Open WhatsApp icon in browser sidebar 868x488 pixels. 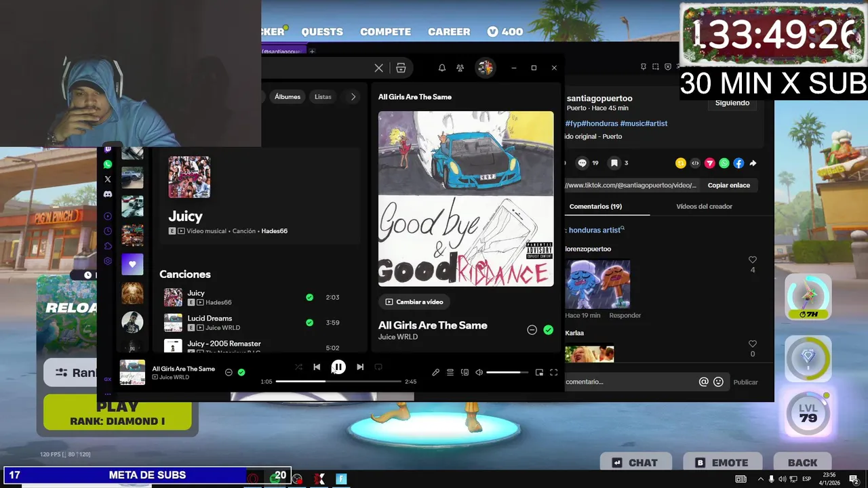click(x=108, y=164)
